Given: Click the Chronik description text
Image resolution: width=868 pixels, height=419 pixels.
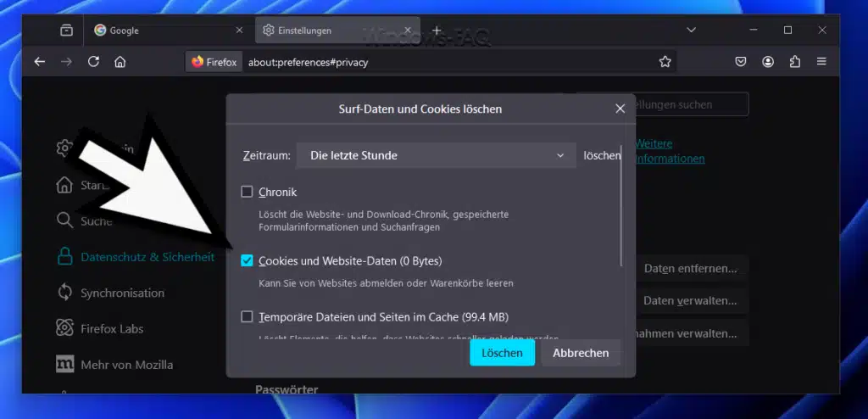Looking at the screenshot, I should (x=384, y=221).
